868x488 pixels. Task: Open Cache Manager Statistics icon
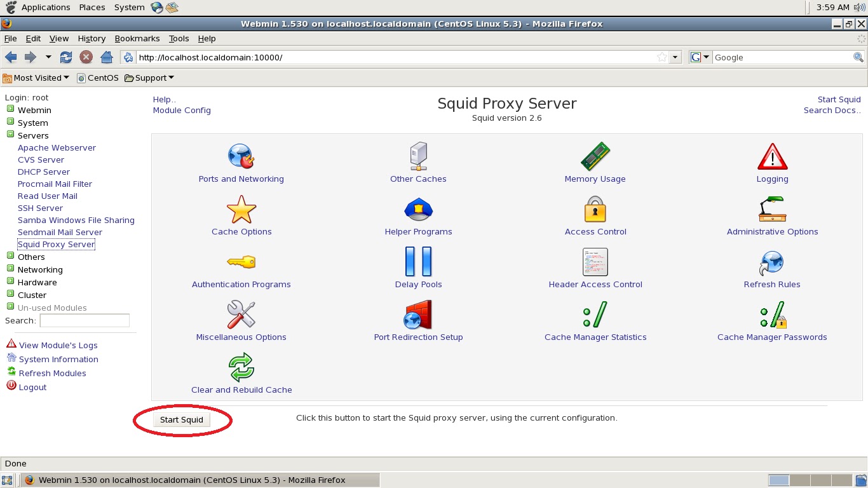[595, 315]
